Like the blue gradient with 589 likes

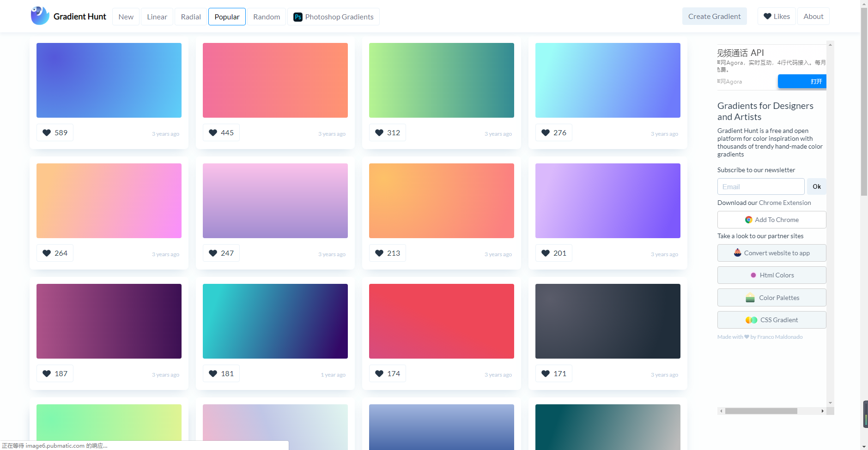(55, 132)
